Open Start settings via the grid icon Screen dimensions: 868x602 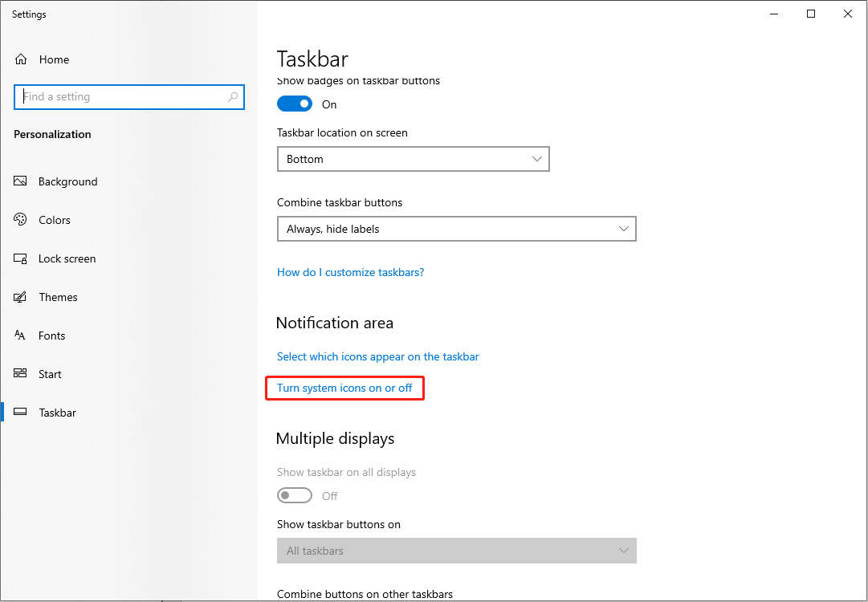(20, 374)
